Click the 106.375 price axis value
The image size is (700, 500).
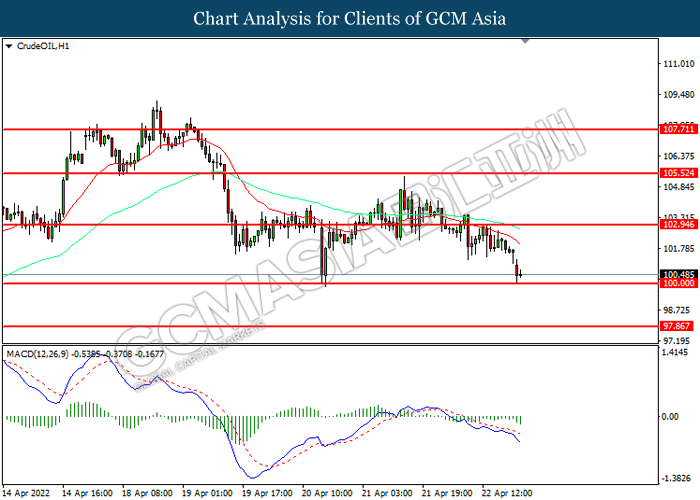pyautogui.click(x=679, y=156)
